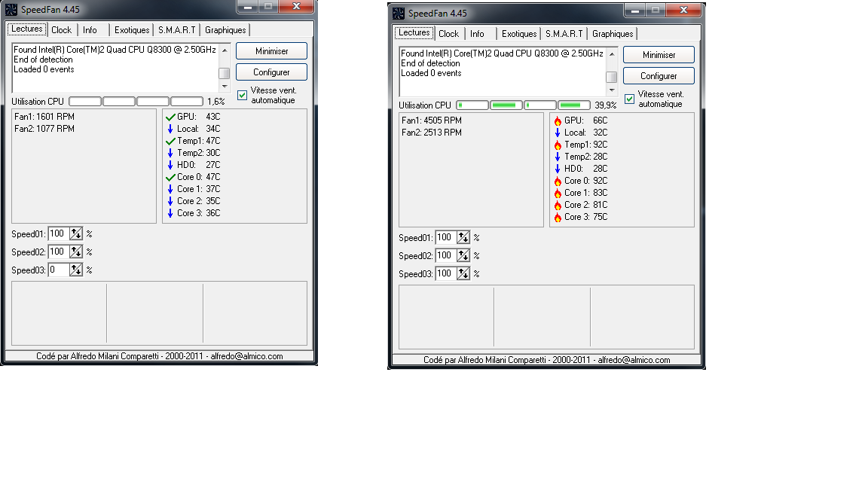The height and width of the screenshot is (488, 868).
Task: Select the flame icon next to Temp1 92C
Action: [558, 145]
